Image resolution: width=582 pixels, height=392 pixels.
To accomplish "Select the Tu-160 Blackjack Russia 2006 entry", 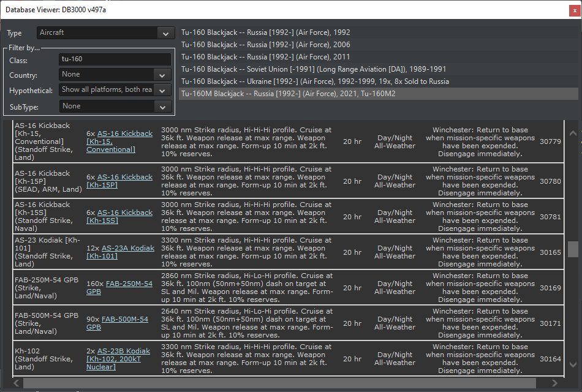I will [x=263, y=44].
